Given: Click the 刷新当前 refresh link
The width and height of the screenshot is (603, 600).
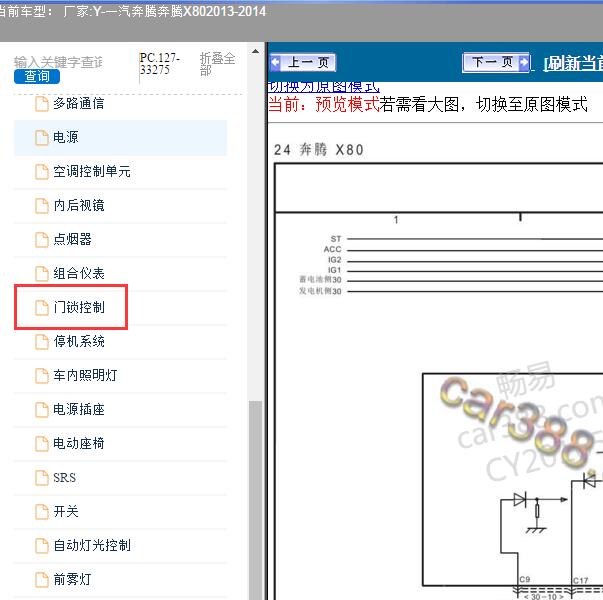Looking at the screenshot, I should point(573,64).
